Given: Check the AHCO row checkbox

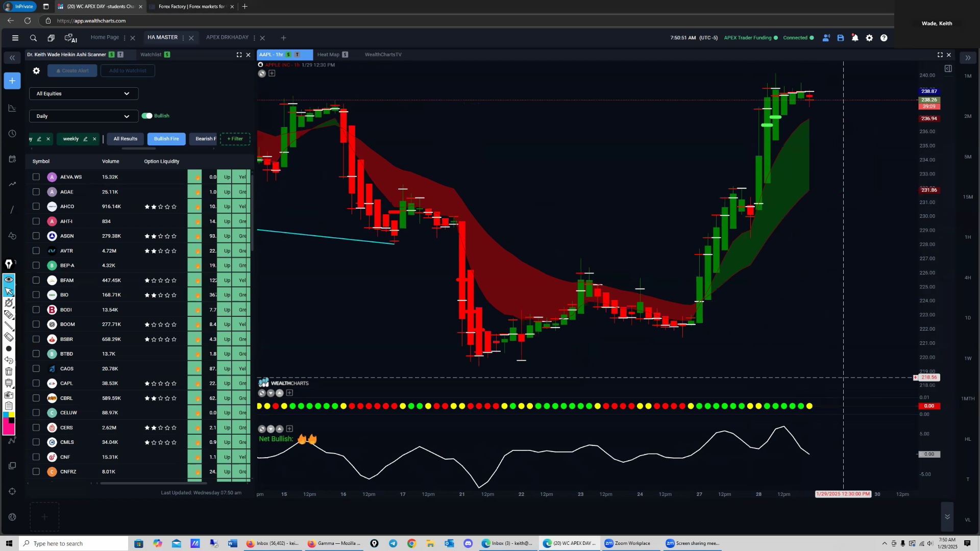Looking at the screenshot, I should (x=36, y=207).
